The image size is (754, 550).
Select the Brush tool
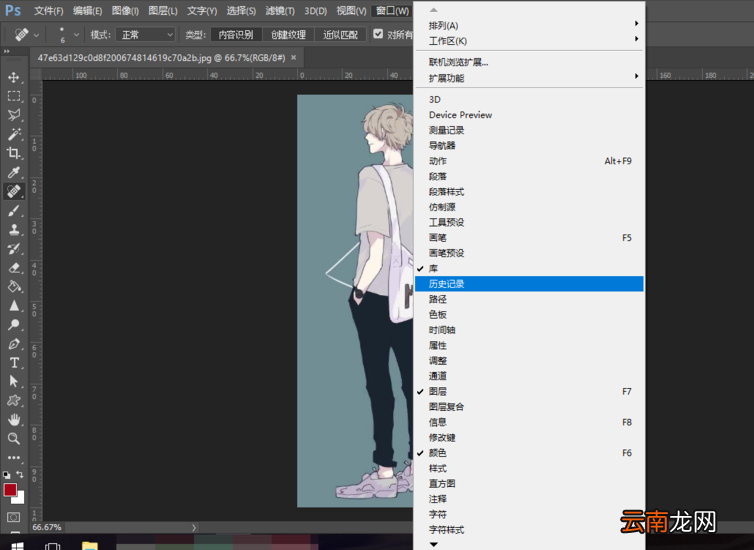[x=13, y=210]
